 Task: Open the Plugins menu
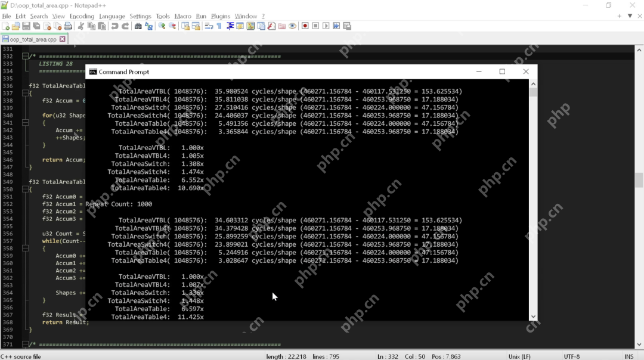221,16
